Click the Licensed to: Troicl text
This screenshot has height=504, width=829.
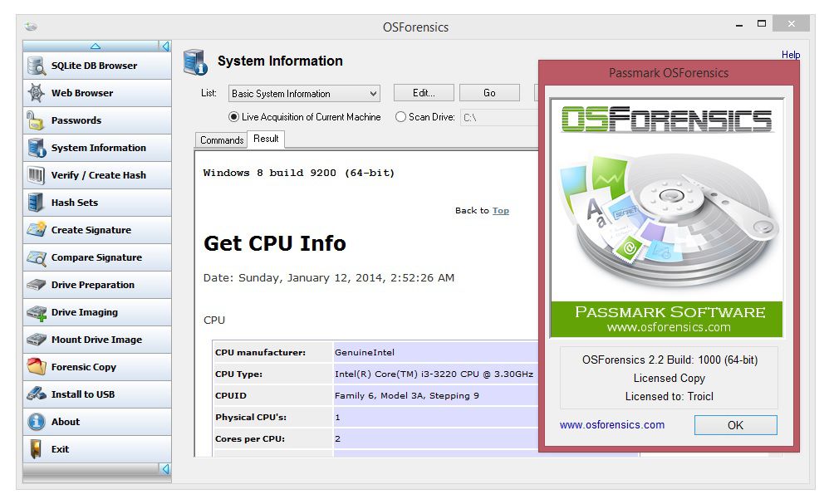(x=670, y=396)
